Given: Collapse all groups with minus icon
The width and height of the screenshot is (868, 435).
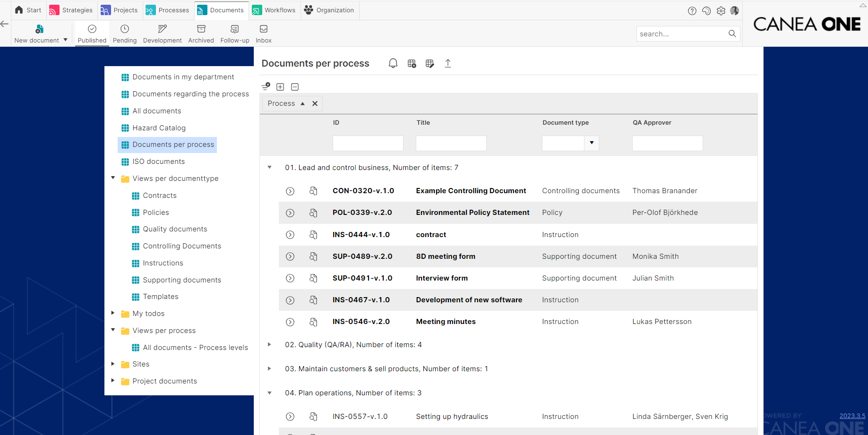Looking at the screenshot, I should click(295, 87).
